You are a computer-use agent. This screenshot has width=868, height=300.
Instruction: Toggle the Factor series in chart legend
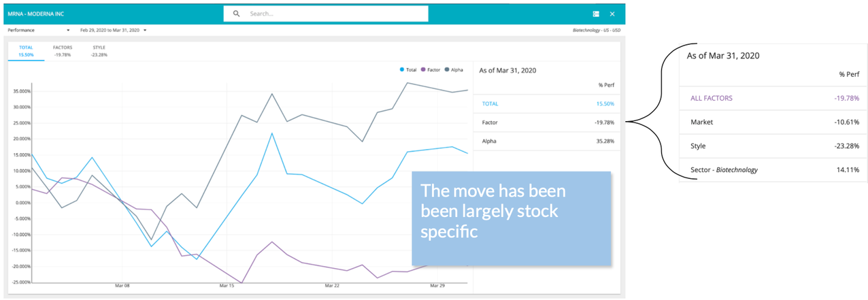point(431,69)
